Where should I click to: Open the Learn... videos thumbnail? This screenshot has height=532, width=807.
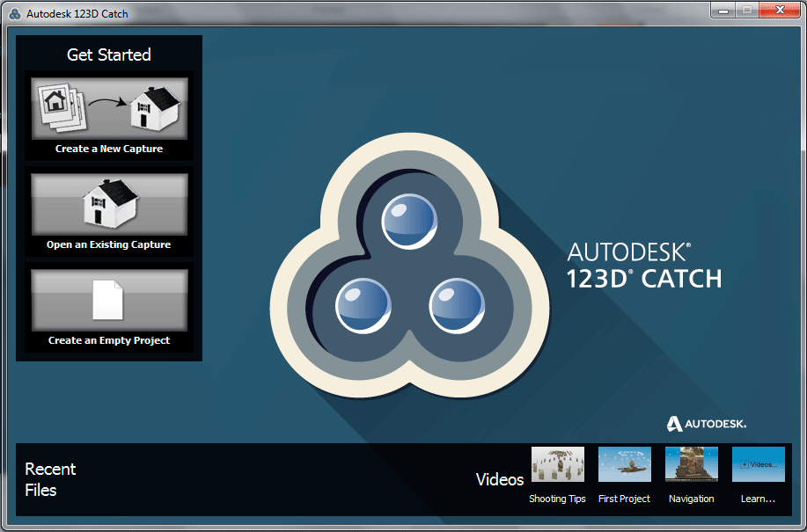(x=758, y=464)
